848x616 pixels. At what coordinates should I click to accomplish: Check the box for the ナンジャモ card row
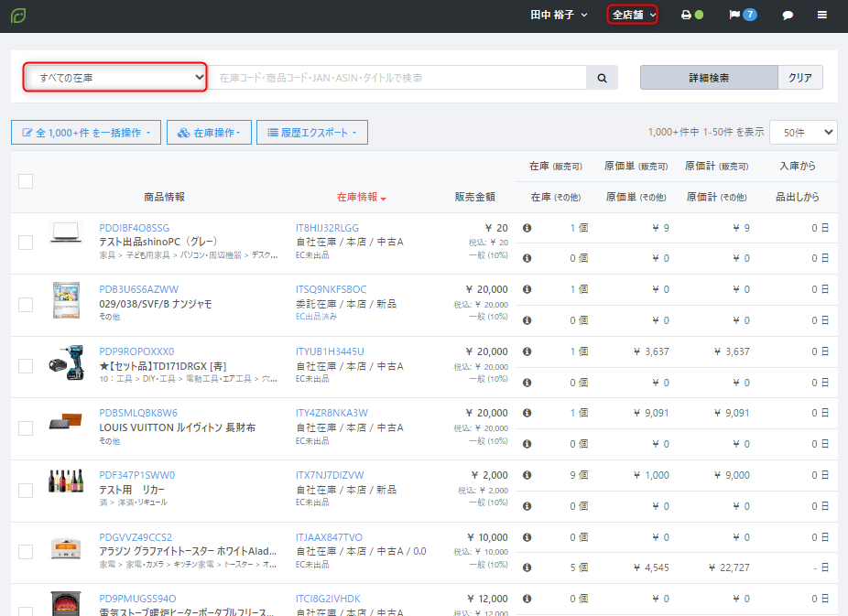coord(26,304)
